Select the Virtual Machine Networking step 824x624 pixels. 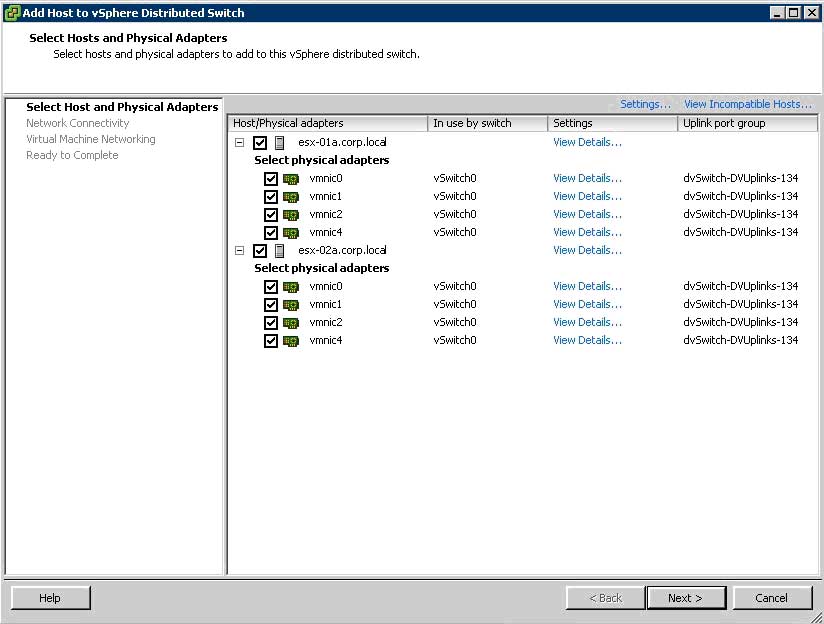91,139
